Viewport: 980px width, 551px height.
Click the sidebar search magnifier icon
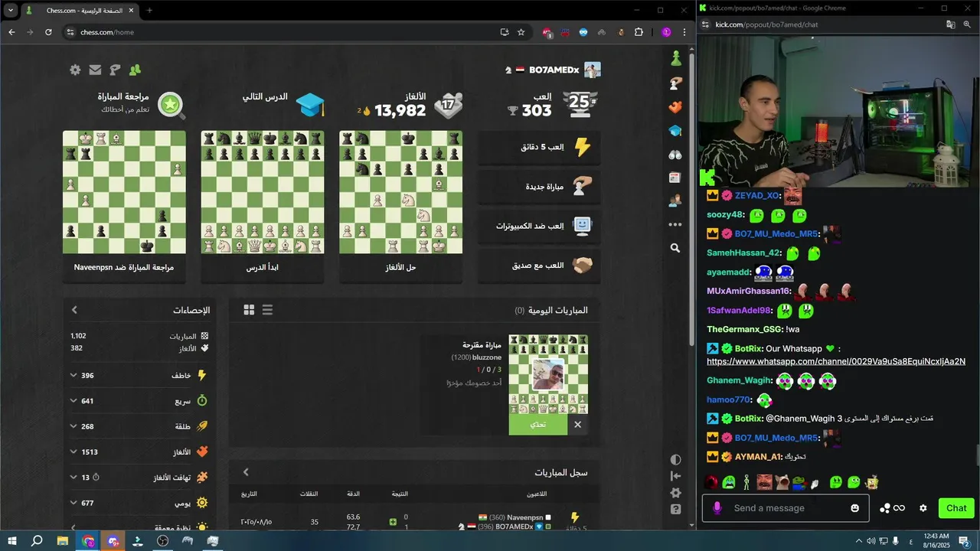[x=675, y=248]
